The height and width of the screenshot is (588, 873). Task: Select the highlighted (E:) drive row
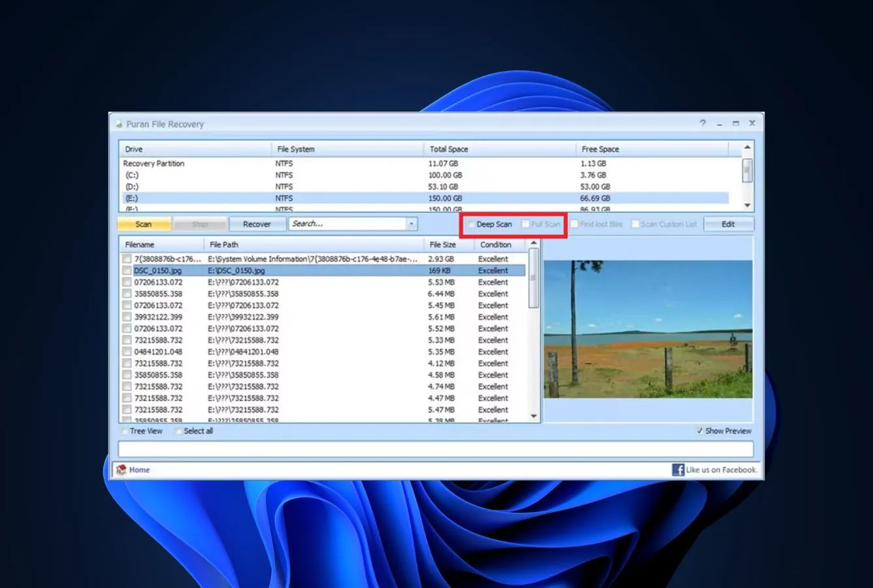point(424,198)
